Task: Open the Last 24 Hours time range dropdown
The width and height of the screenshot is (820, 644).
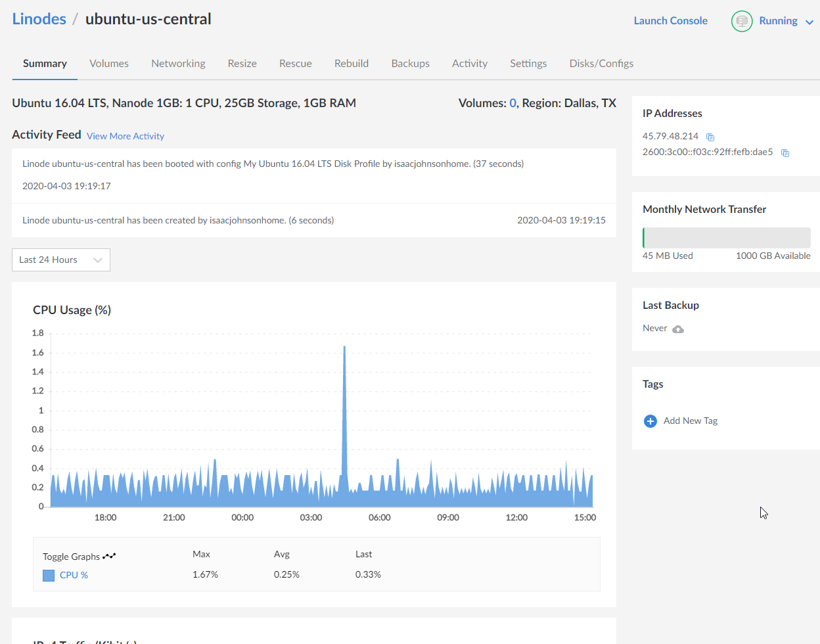Action: [x=61, y=260]
